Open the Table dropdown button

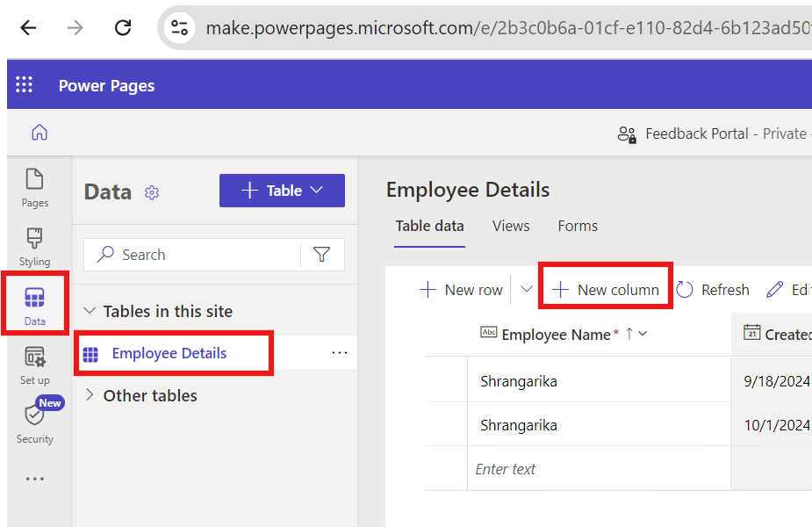pyautogui.click(x=282, y=191)
